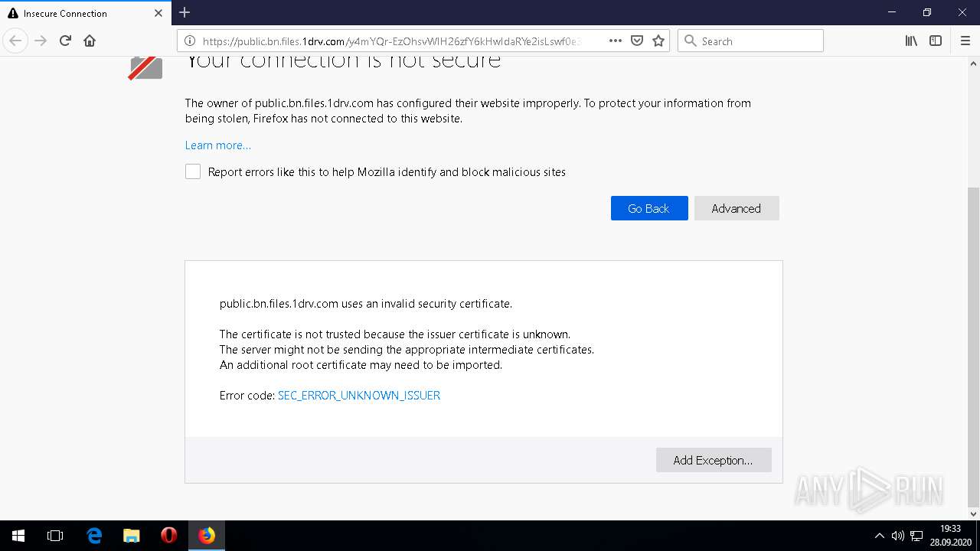Open SEC_ERROR_UNKNOWN_ISSUER error code link
980x551 pixels.
[359, 396]
